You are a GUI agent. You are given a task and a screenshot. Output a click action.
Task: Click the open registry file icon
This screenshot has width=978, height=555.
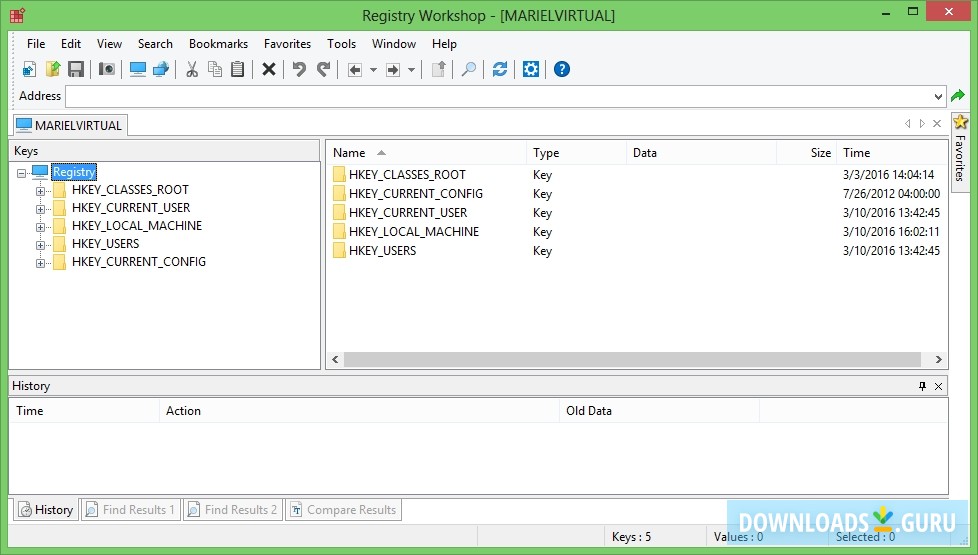coord(53,69)
